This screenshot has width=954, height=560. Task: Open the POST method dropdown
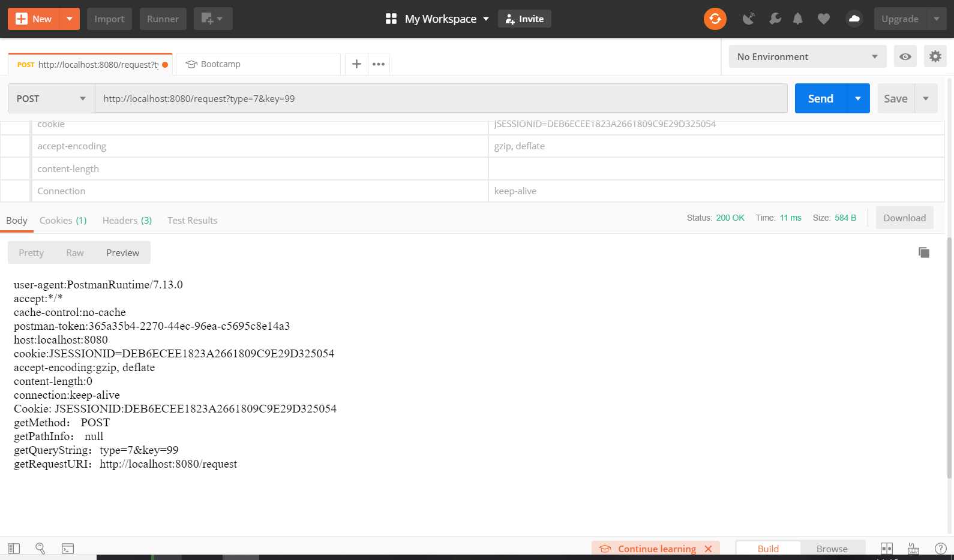point(52,98)
